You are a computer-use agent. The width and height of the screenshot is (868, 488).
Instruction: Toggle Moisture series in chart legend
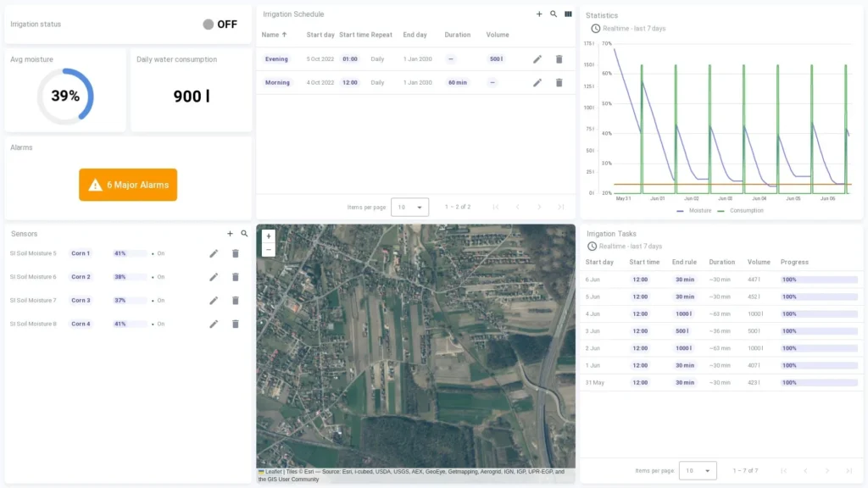[x=694, y=211]
